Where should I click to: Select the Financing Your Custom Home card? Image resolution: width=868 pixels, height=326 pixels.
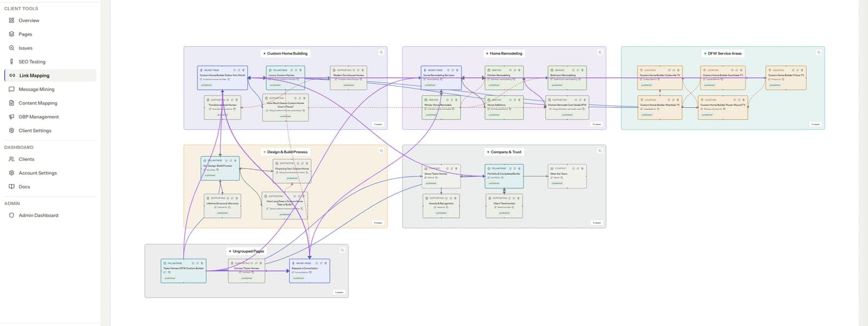pos(292,170)
